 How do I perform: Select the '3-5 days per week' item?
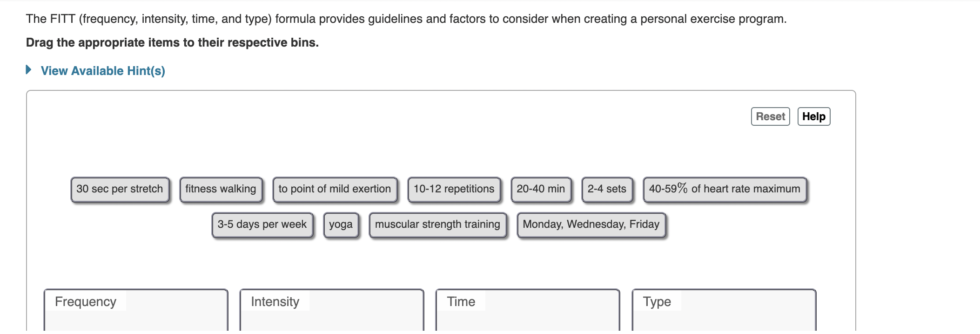tap(262, 225)
